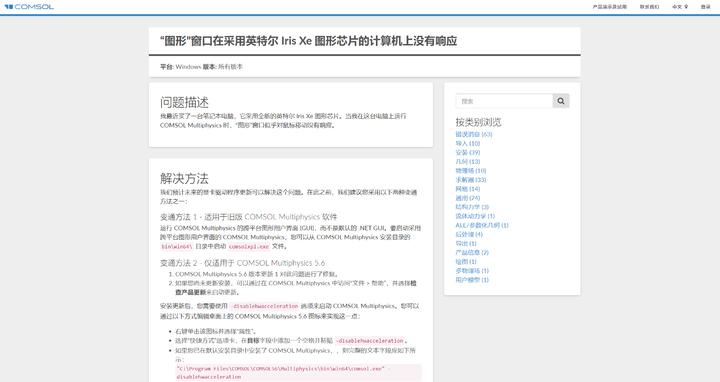720x382 pixels.
Task: Open the 几何 (13) category
Action: pos(467,162)
